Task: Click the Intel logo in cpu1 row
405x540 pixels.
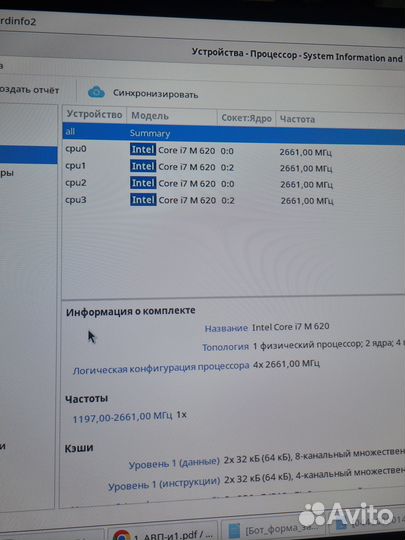Action: [x=143, y=166]
